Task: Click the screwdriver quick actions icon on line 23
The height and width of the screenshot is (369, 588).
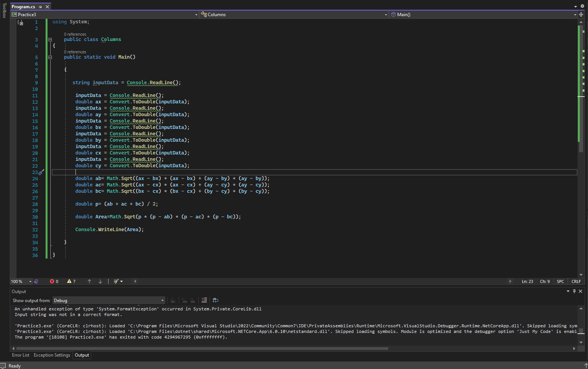Action: (41, 172)
